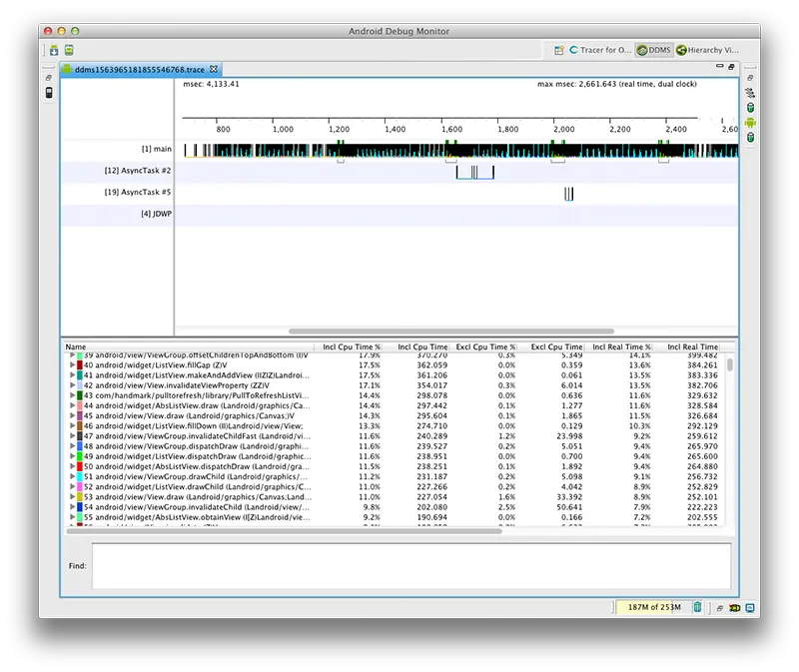Click the heap usage icon in status bar

click(x=654, y=607)
